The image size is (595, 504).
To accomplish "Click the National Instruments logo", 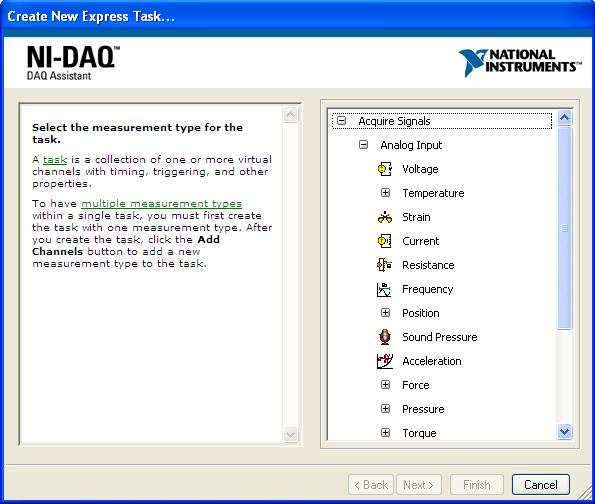I will (x=520, y=62).
